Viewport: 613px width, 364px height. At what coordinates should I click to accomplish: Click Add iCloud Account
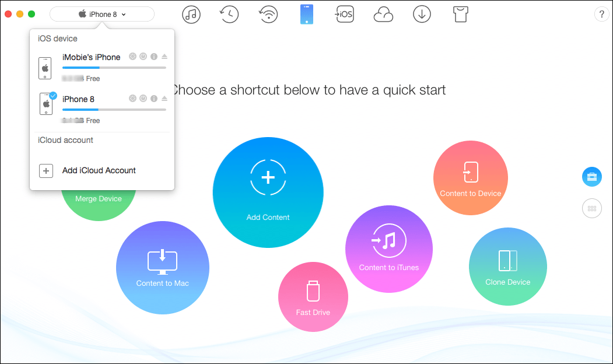coord(99,170)
